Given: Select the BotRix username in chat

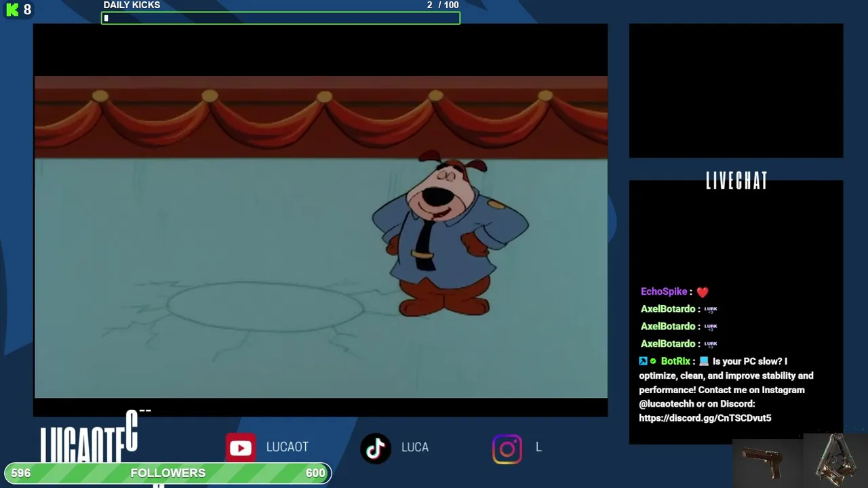Looking at the screenshot, I should click(x=675, y=361).
